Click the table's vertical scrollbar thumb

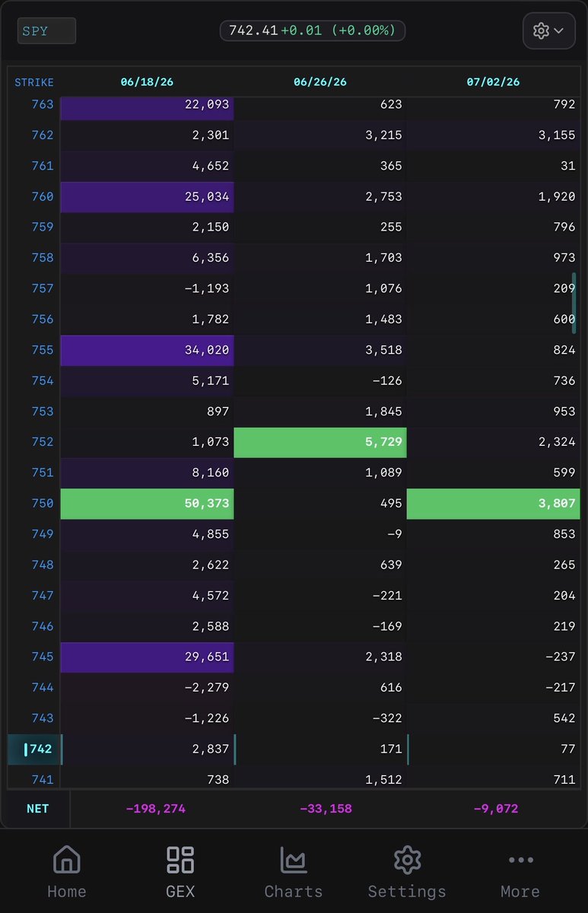[574, 304]
